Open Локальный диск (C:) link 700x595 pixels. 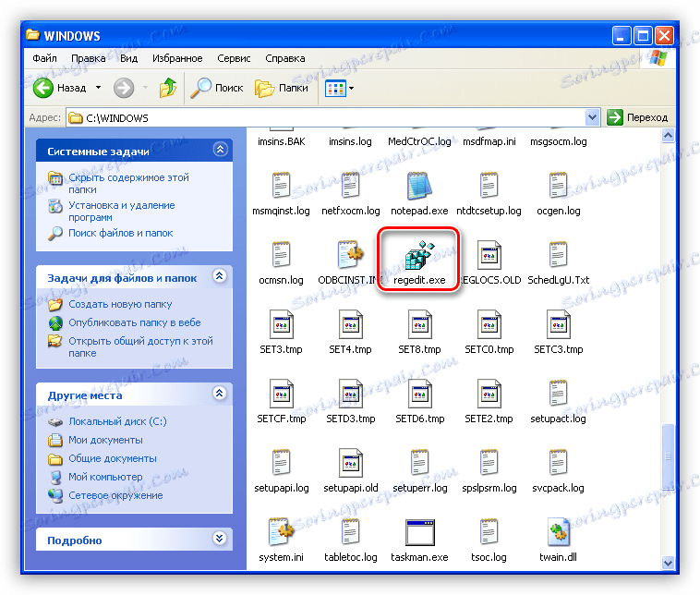pos(117,421)
